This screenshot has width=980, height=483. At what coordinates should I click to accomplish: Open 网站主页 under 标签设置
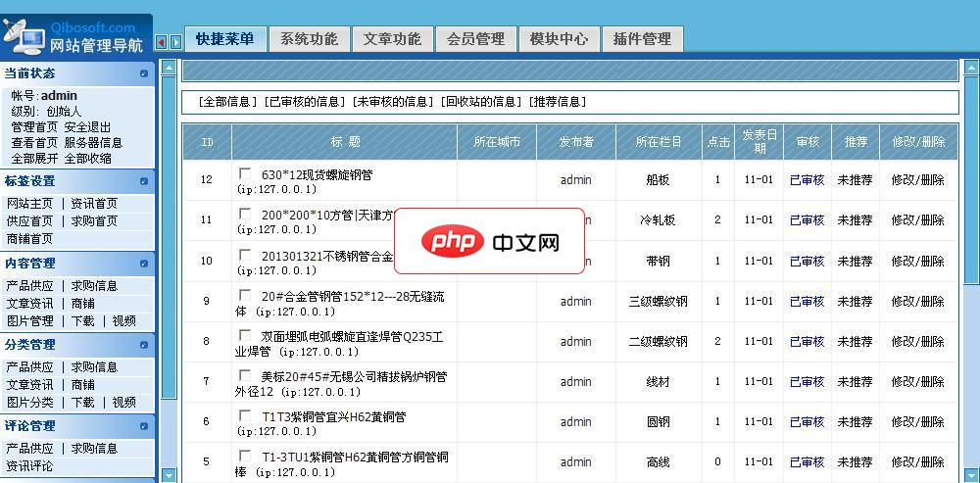30,204
